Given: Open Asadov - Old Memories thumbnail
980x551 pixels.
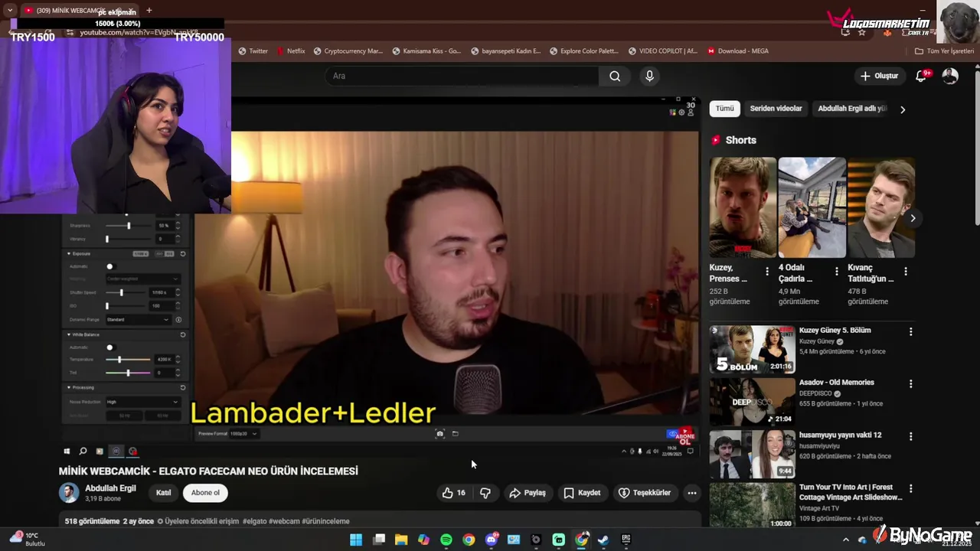Looking at the screenshot, I should [x=752, y=402].
